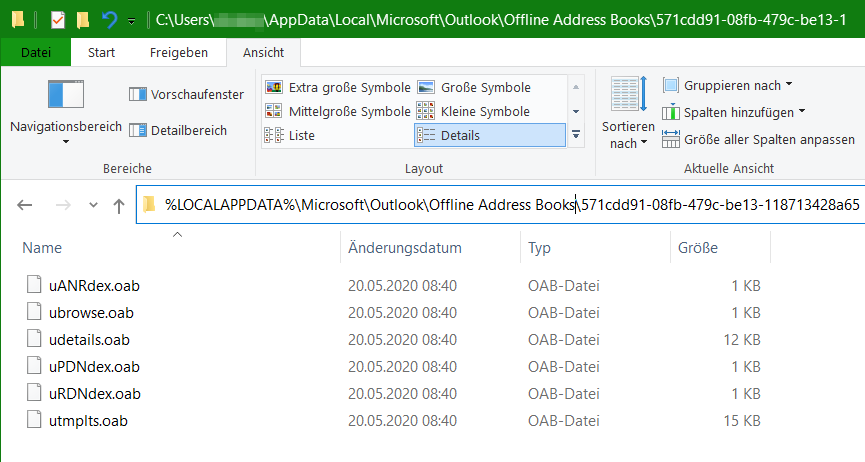Select Extra große Symbole layout
The image size is (865, 462).
(x=336, y=87)
